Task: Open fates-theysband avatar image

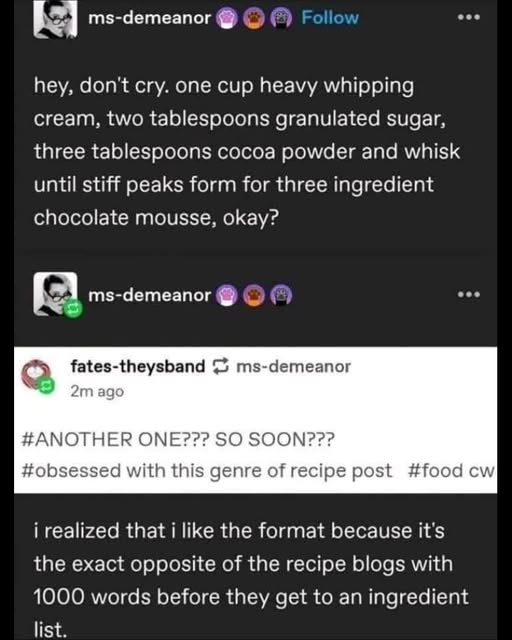Action: pos(36,376)
